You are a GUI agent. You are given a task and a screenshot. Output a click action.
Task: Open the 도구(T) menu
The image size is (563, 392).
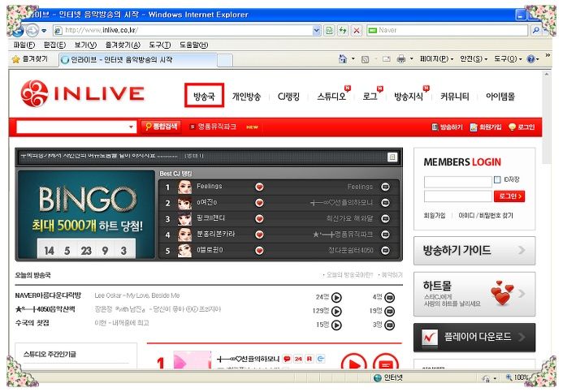click(x=160, y=45)
